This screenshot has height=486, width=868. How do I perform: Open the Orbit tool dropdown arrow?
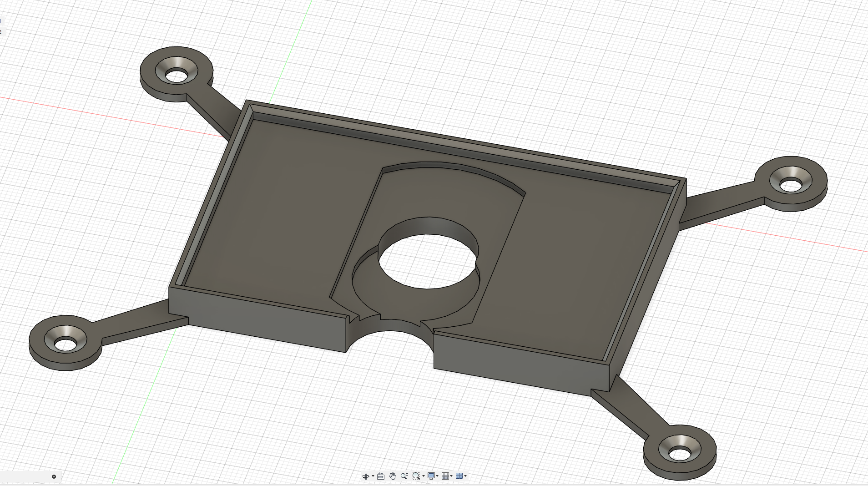373,476
